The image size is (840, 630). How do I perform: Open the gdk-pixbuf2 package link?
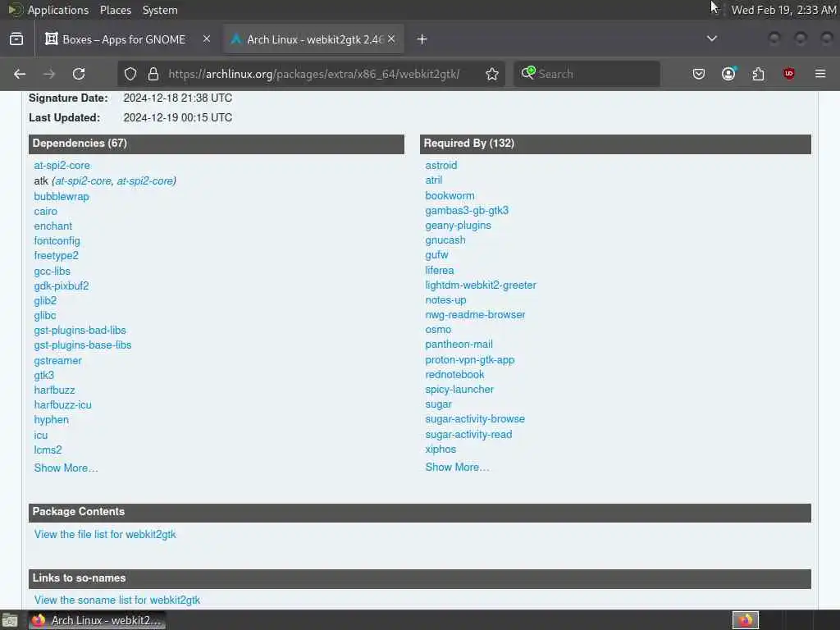click(61, 286)
